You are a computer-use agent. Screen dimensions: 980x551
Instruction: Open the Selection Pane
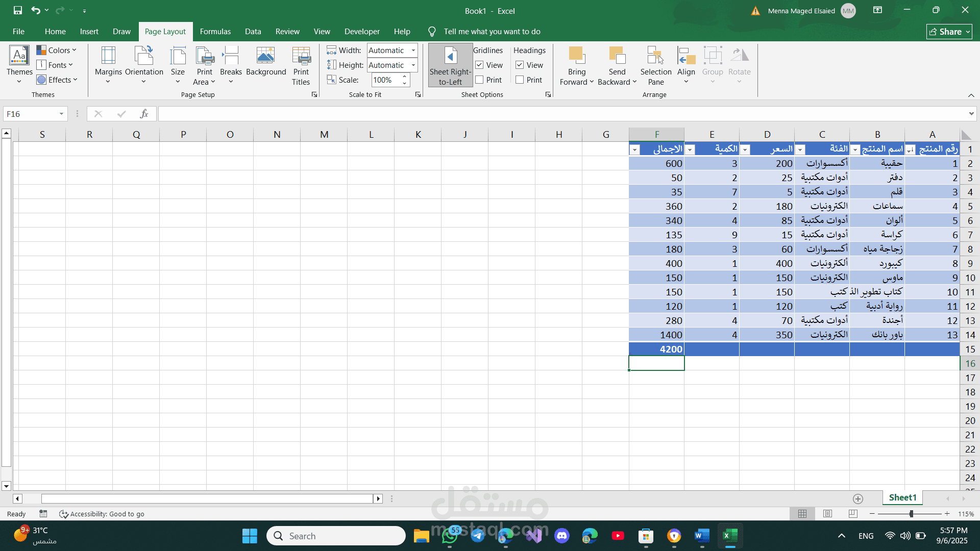[656, 65]
